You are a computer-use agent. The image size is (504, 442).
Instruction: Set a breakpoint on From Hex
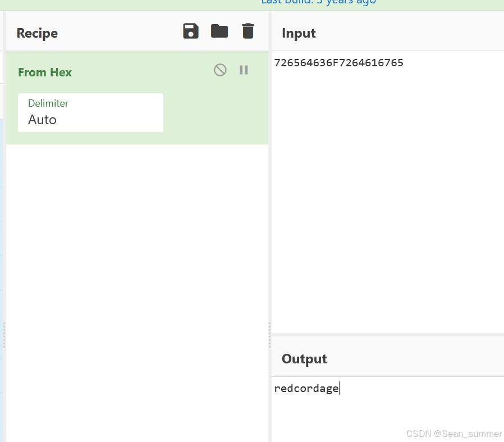244,70
